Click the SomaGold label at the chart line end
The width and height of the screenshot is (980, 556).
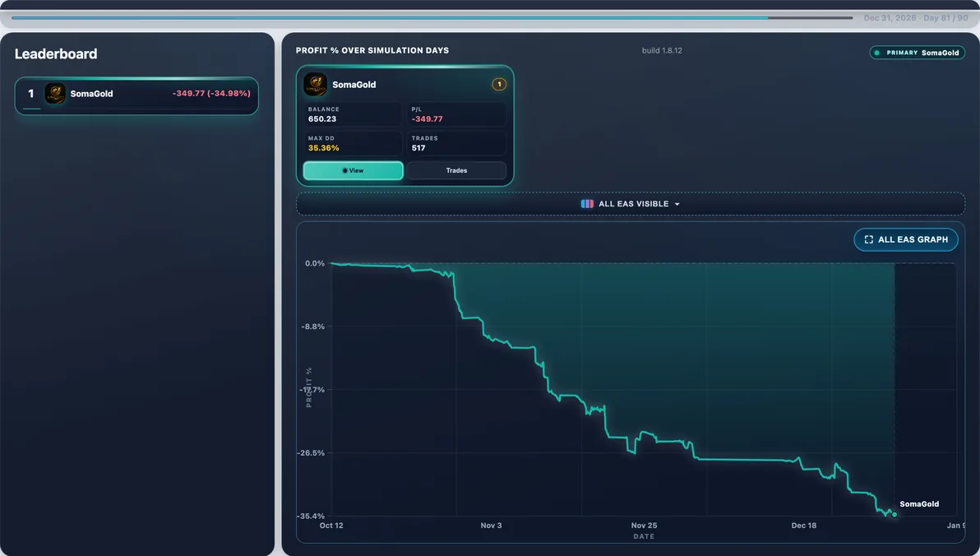click(x=919, y=504)
